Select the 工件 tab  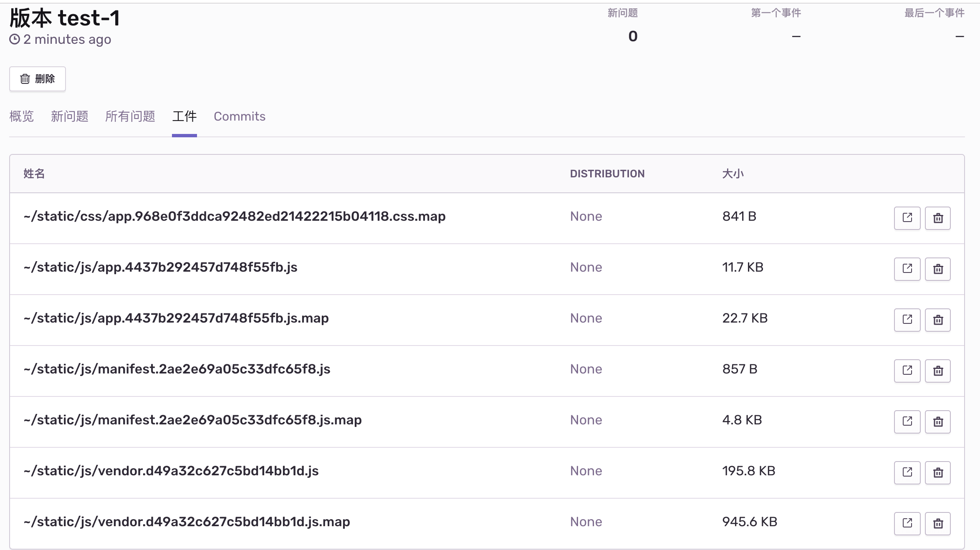[x=184, y=116]
